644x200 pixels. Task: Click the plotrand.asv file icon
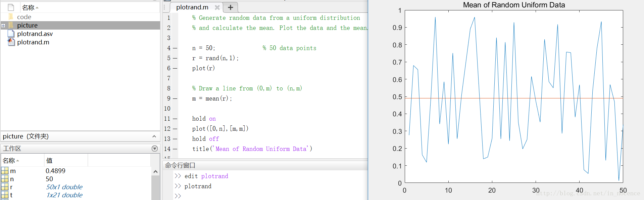pos(11,34)
